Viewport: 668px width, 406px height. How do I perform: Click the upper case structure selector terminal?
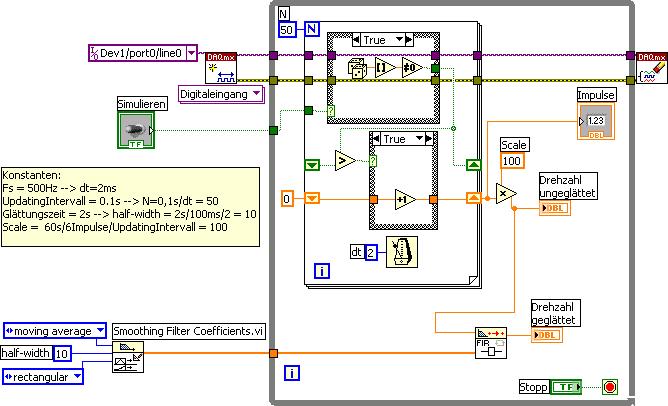(x=331, y=111)
